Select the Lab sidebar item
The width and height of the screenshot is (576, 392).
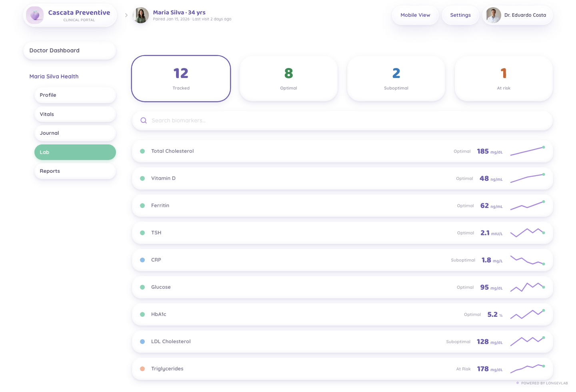(x=75, y=152)
